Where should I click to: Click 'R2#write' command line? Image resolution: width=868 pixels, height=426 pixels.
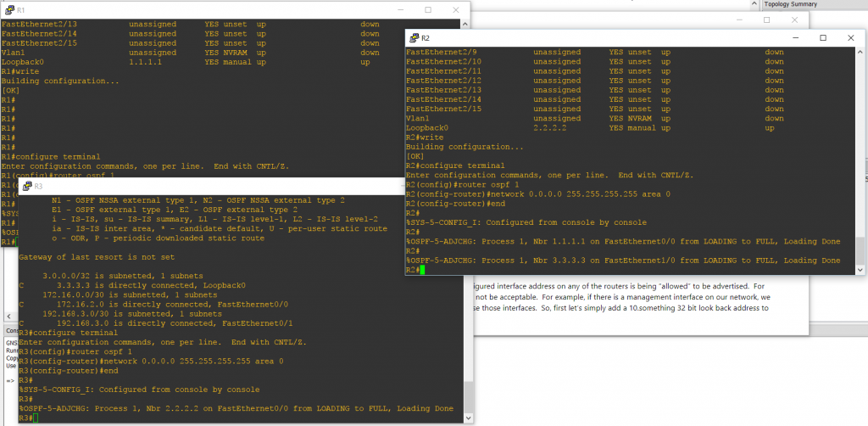(425, 137)
